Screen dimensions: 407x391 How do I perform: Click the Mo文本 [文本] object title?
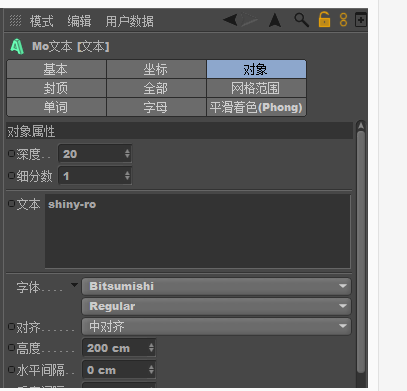pos(71,47)
